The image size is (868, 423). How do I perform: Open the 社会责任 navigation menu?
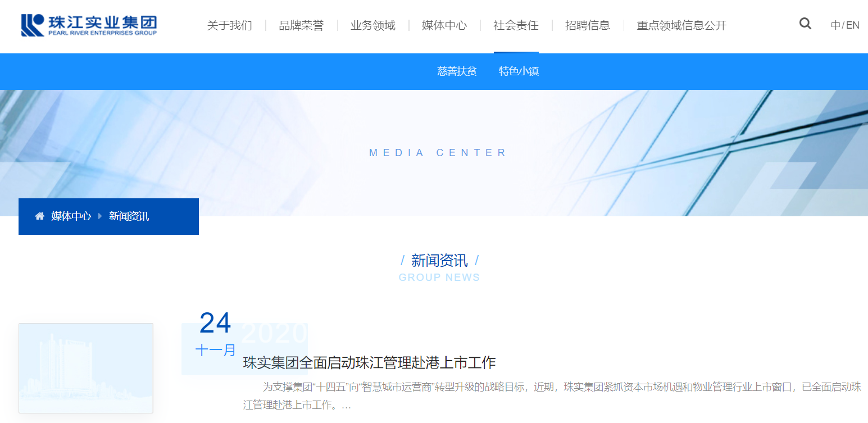pos(515,25)
